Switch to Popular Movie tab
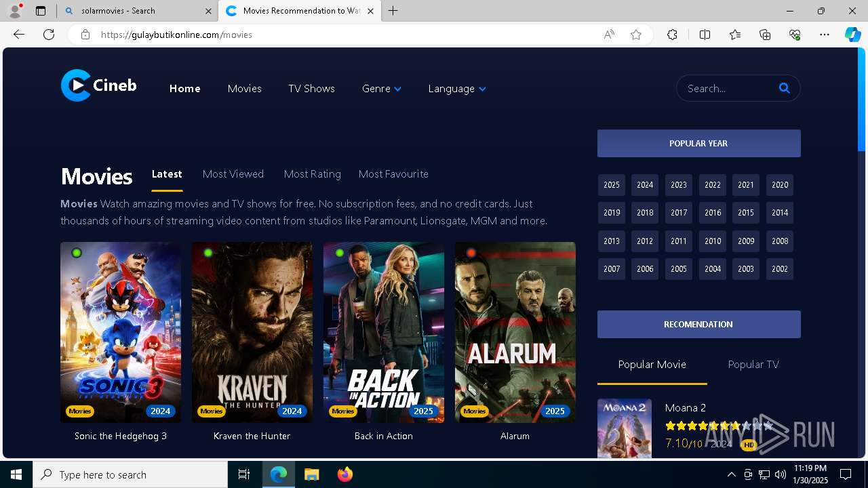Screen dimensions: 868x488 [x=652, y=365]
